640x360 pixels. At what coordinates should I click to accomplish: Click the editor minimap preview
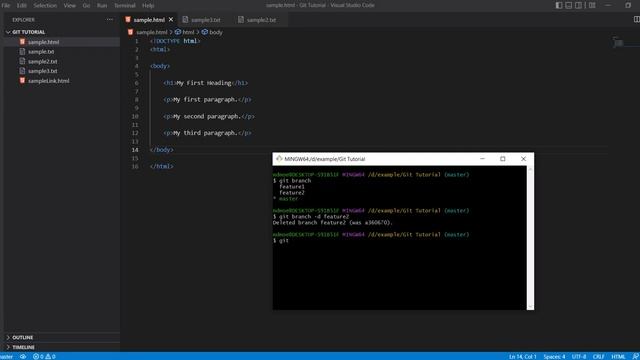(x=619, y=42)
